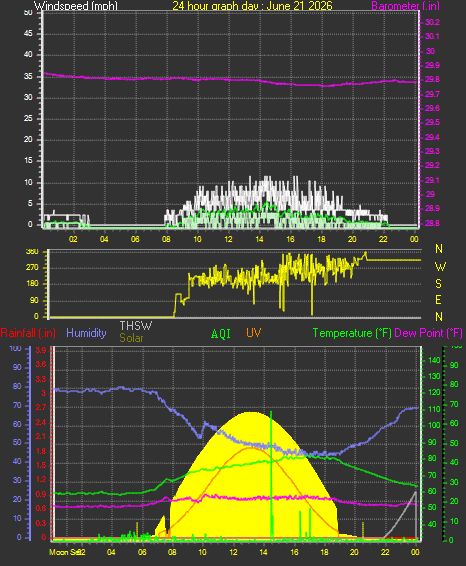Image resolution: width=466 pixels, height=566 pixels.
Task: Click the '90' wind direction axis value
Action: [x=34, y=300]
